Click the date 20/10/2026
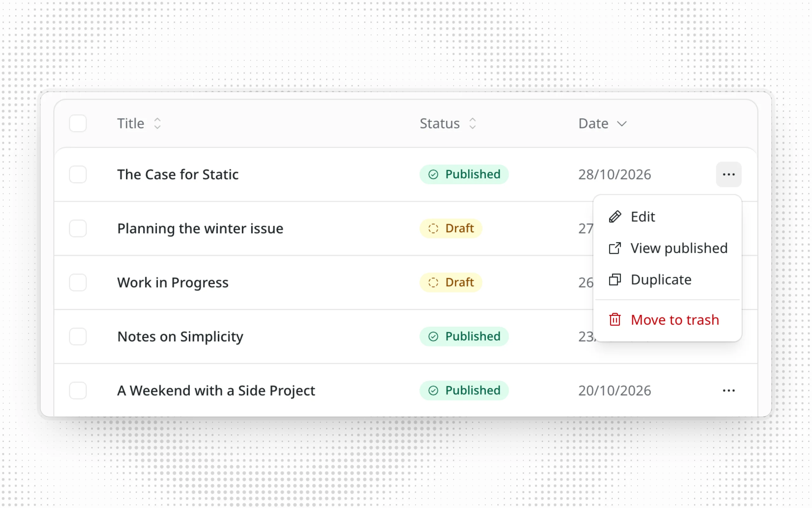Screen dimensions: 812x508 [x=615, y=391]
